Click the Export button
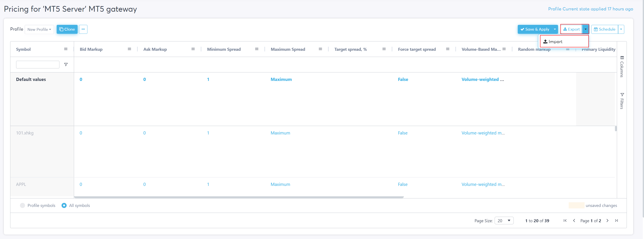644x239 pixels. (x=571, y=29)
